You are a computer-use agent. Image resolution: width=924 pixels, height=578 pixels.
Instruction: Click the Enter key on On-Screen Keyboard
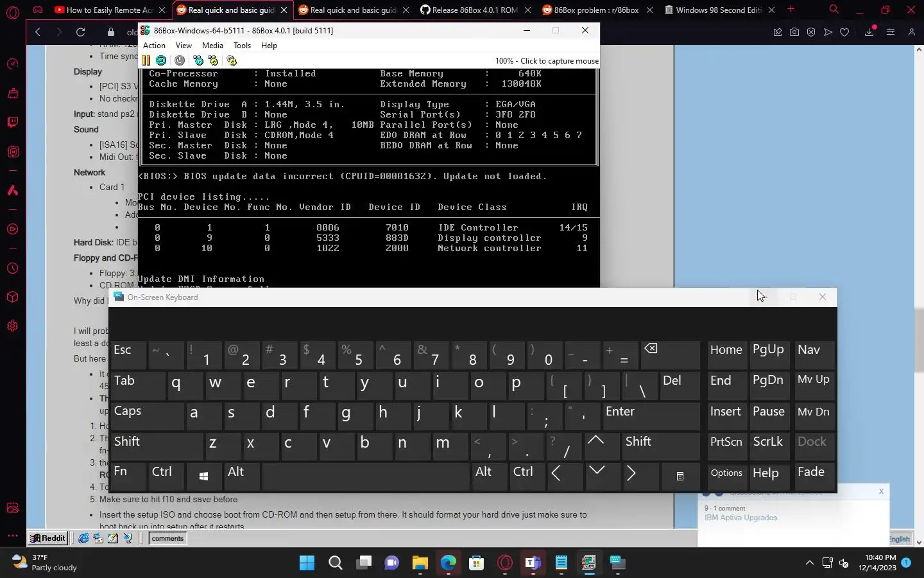pos(651,416)
